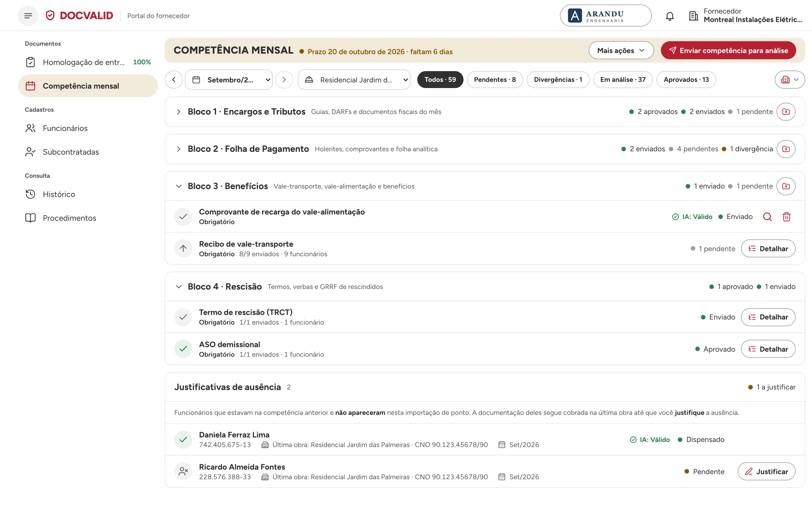Click user-absent icon for Ricardo Almeida Fontes
Image resolution: width=812 pixels, height=508 pixels.
pyautogui.click(x=183, y=471)
